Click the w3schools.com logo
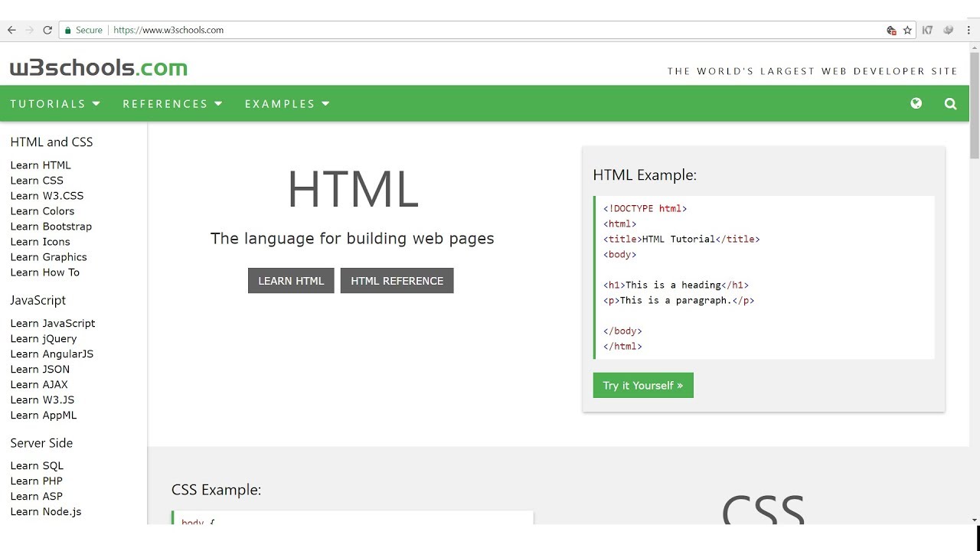The image size is (980, 551). click(98, 68)
